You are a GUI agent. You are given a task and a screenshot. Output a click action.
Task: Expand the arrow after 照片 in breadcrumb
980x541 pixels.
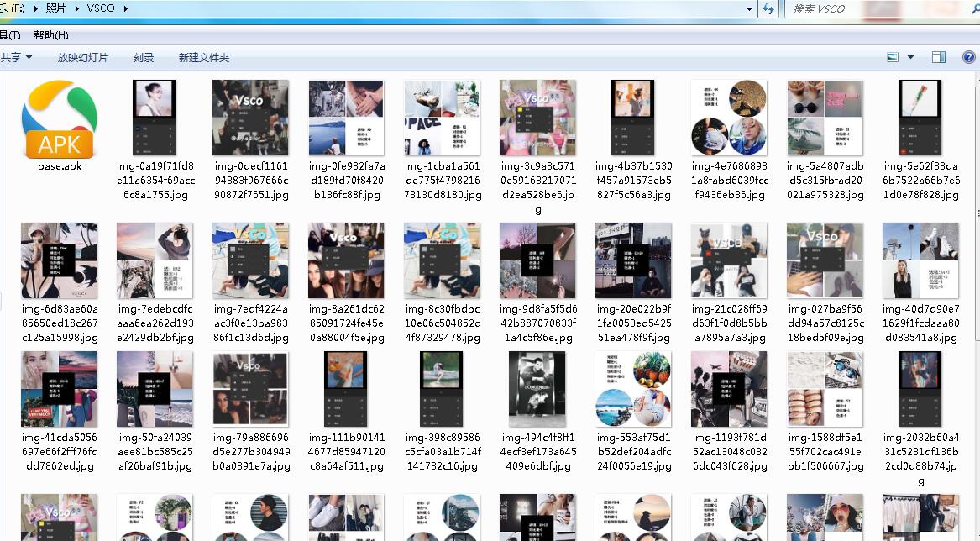(x=78, y=8)
